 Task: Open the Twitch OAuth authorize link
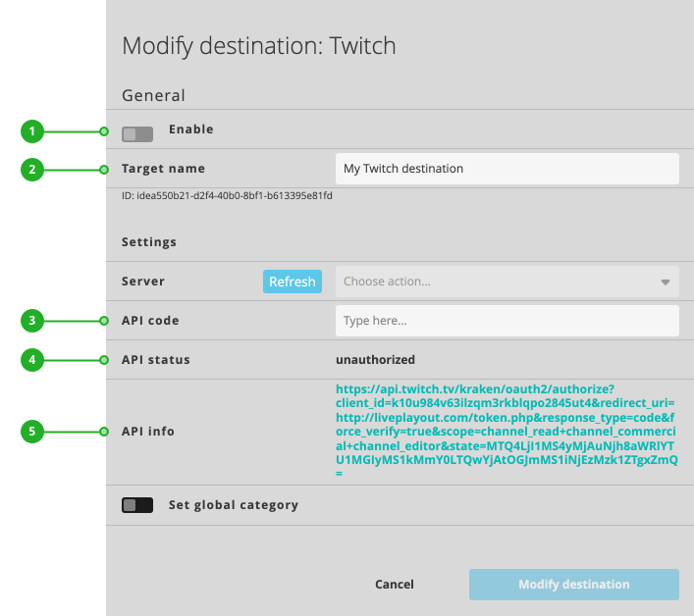[x=506, y=430]
